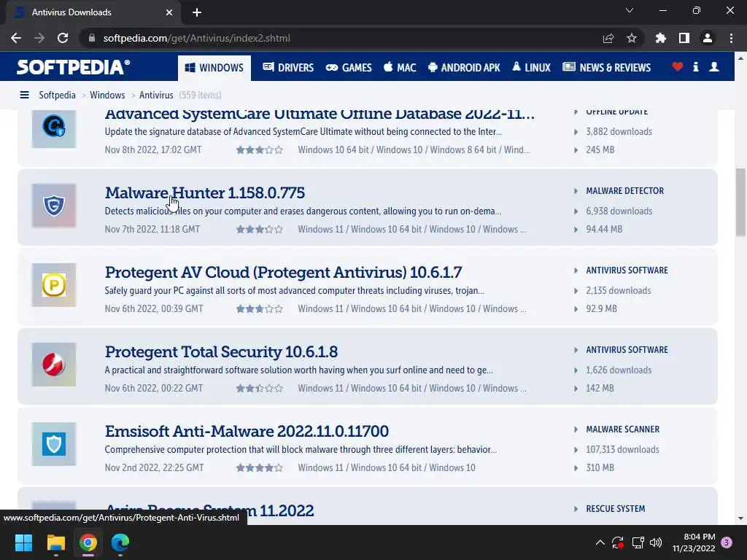Image resolution: width=747 pixels, height=560 pixels.
Task: Click the Softpedia breadcrumb link
Action: point(57,96)
